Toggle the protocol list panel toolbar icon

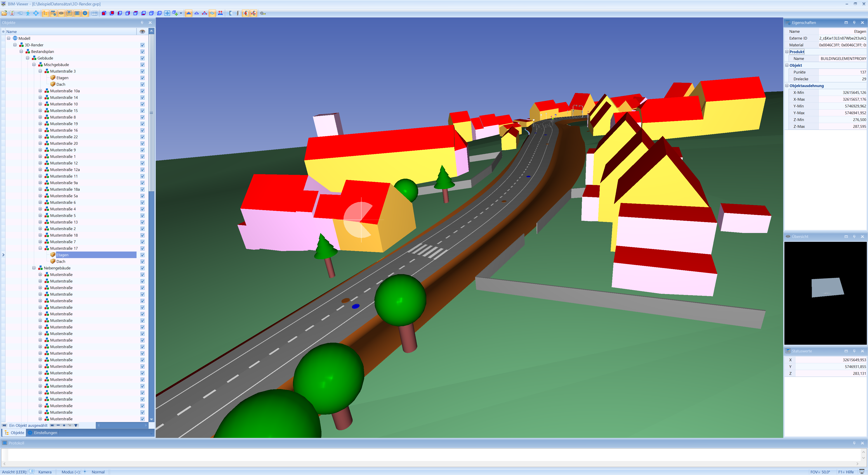pyautogui.click(x=77, y=13)
